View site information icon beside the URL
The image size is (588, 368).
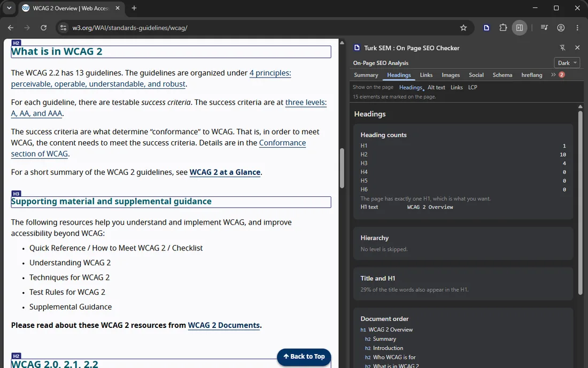click(x=64, y=28)
